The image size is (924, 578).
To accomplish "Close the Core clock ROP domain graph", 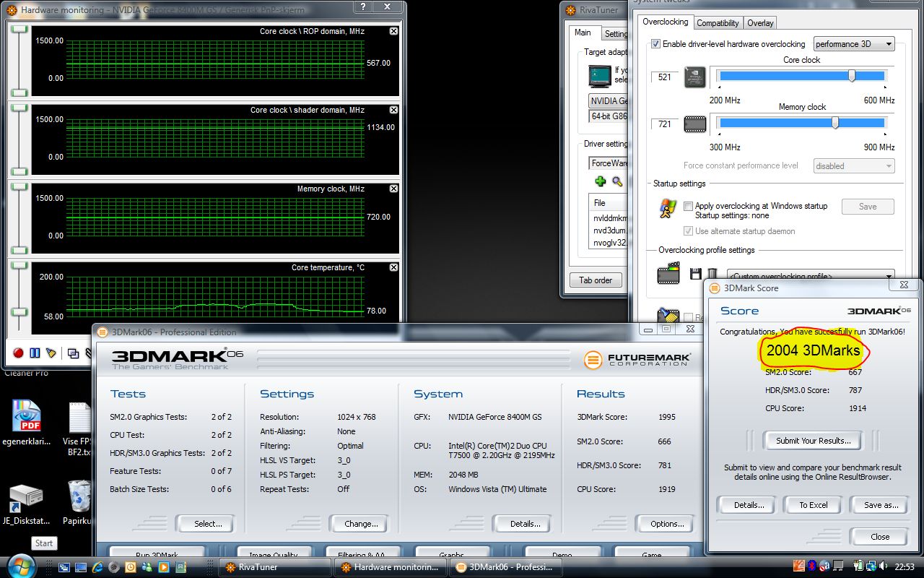I will click(393, 31).
